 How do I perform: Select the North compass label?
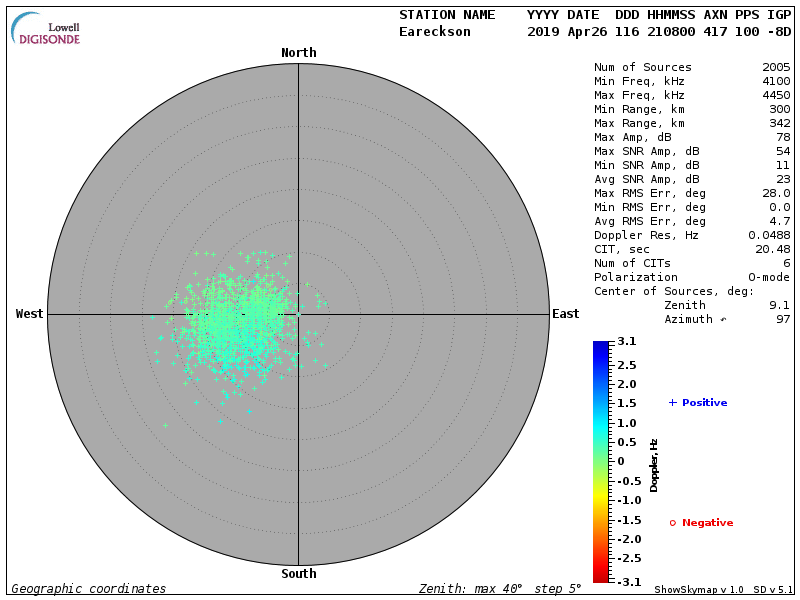pos(298,52)
